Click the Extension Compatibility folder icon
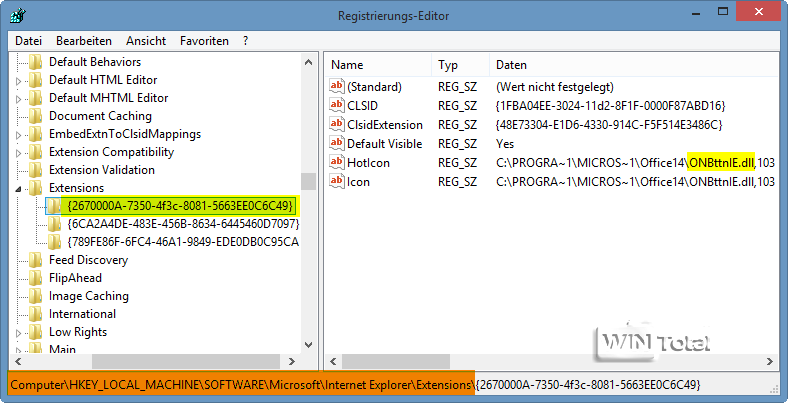The image size is (788, 403). click(x=35, y=152)
